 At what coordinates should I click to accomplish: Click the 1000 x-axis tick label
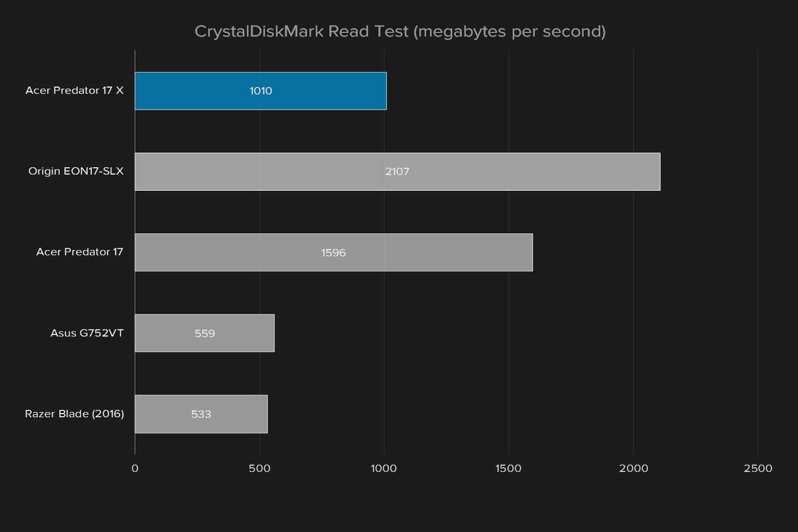pos(384,469)
